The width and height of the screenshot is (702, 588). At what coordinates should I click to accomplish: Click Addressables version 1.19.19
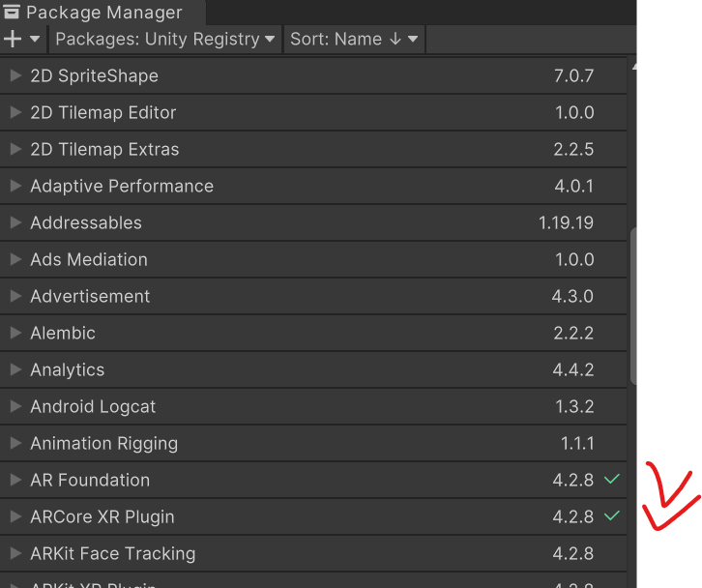click(566, 222)
